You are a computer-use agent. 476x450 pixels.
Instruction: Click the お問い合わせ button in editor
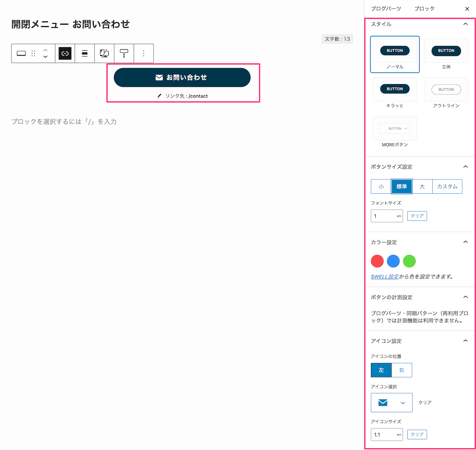[182, 77]
